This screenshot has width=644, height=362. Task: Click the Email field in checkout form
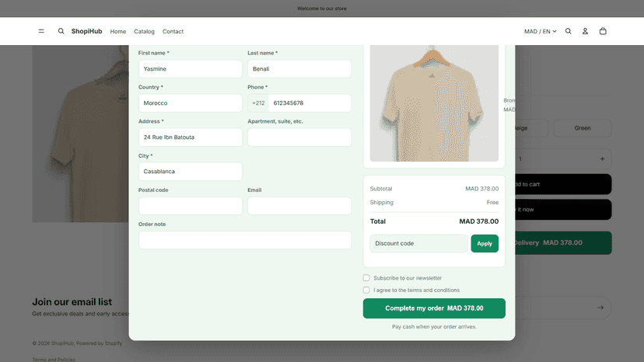coord(299,206)
